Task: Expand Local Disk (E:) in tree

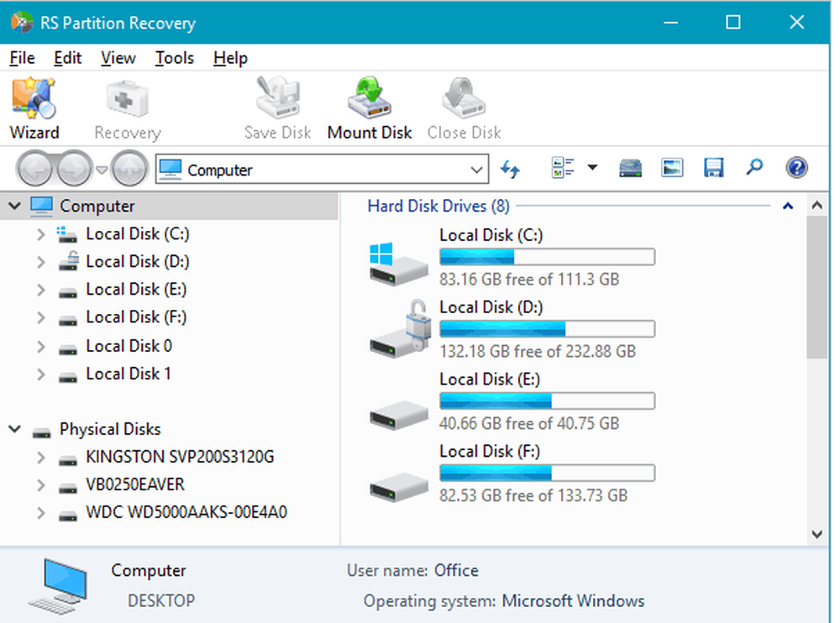Action: (40, 290)
